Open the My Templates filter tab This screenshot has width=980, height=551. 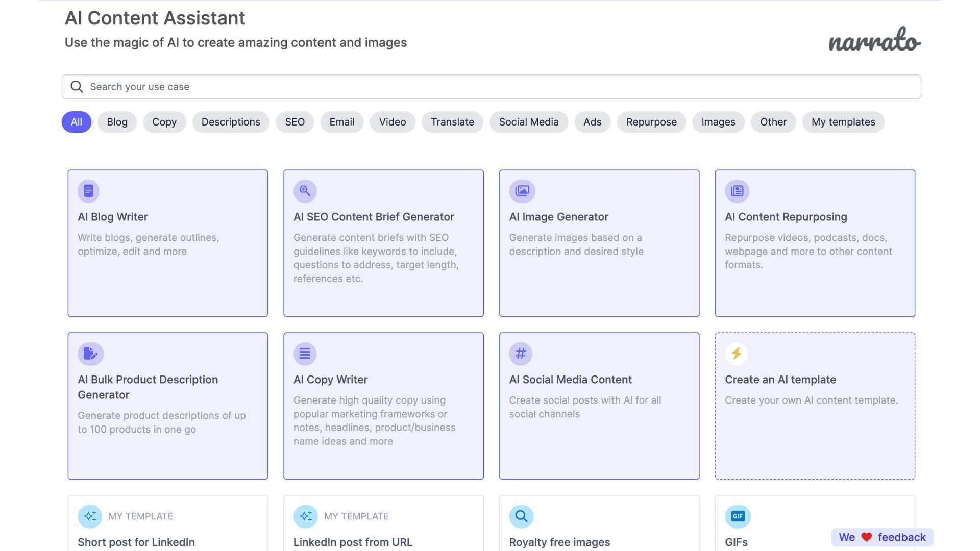pyautogui.click(x=843, y=122)
